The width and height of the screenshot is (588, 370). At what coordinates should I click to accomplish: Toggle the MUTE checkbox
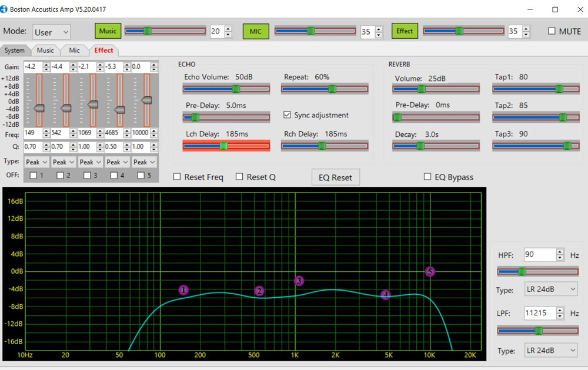[x=552, y=31]
